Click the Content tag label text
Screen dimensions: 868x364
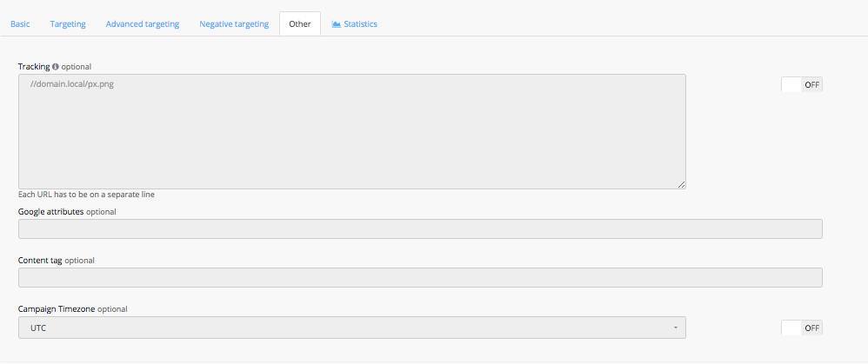click(x=40, y=260)
